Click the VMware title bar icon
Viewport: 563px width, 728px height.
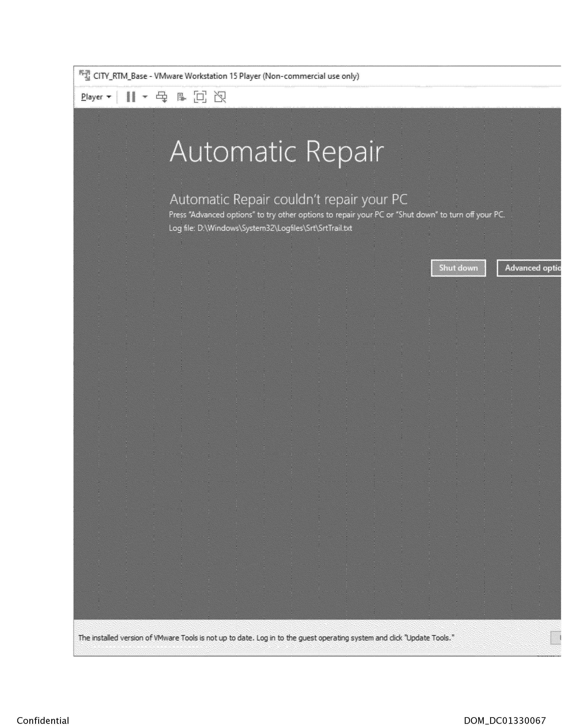84,76
